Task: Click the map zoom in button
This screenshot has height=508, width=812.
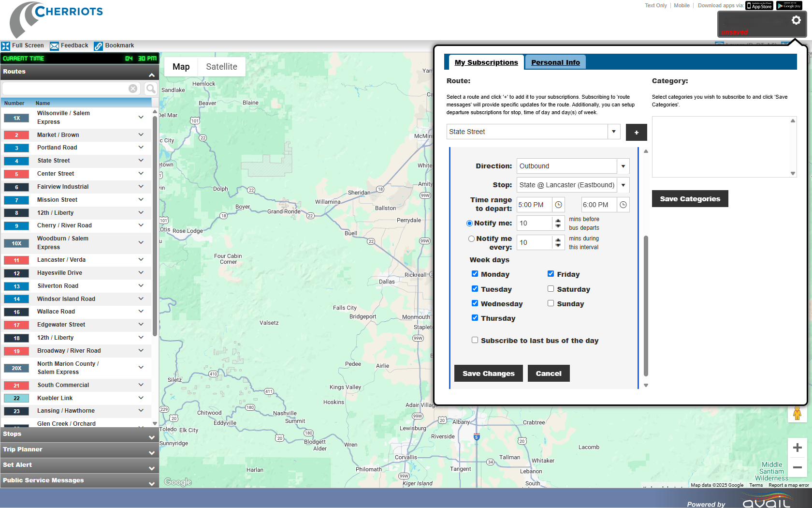Action: tap(797, 448)
